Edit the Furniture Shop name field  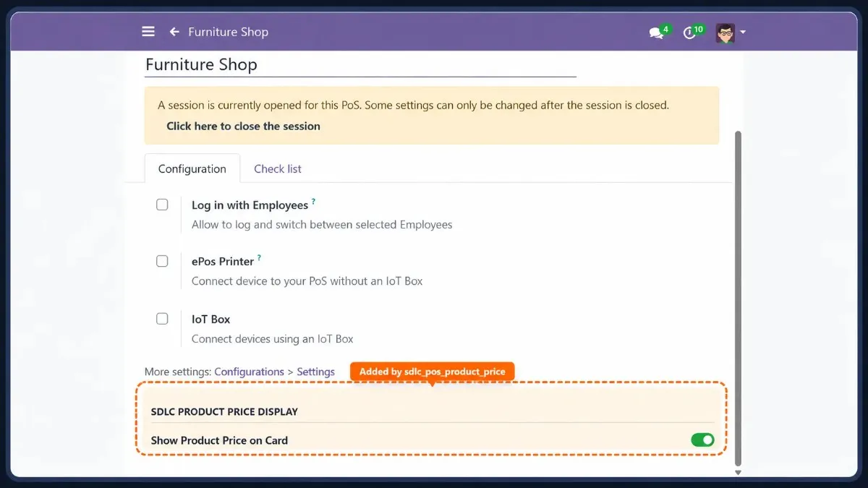[x=360, y=64]
